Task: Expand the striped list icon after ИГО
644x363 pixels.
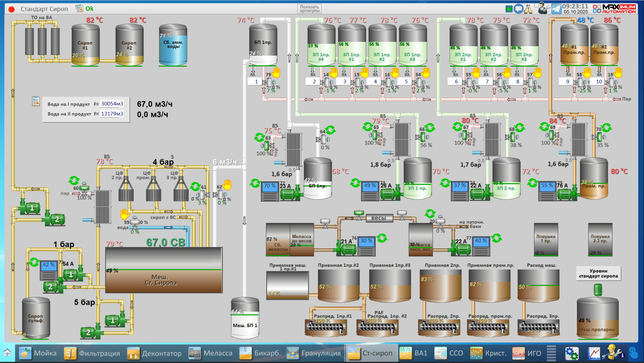Action: pos(551,353)
